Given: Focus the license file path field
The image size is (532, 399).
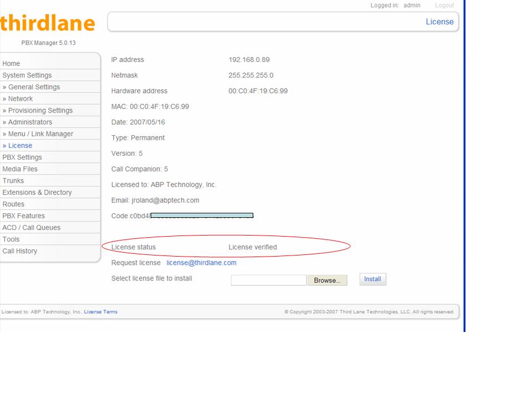Looking at the screenshot, I should pyautogui.click(x=269, y=280).
